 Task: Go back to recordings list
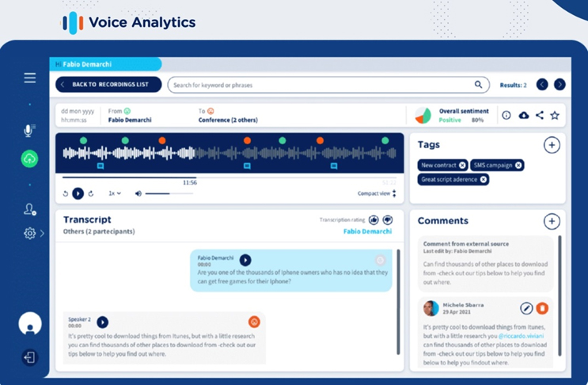(x=108, y=85)
